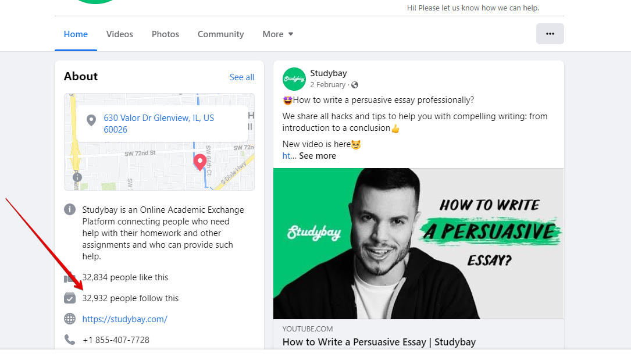Click the follow checkmark icon
The height and width of the screenshot is (364, 631).
pos(70,298)
